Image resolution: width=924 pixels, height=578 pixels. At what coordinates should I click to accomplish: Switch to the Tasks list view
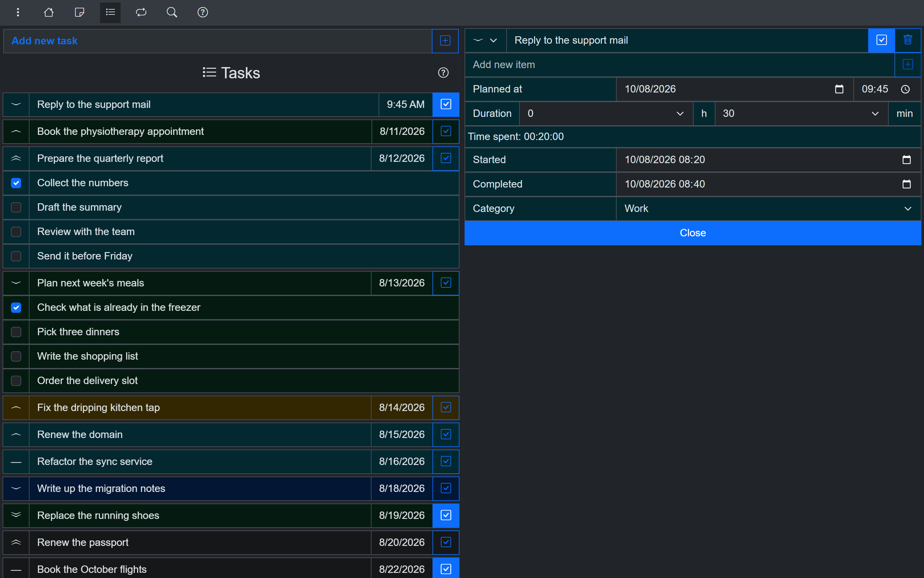coord(110,13)
